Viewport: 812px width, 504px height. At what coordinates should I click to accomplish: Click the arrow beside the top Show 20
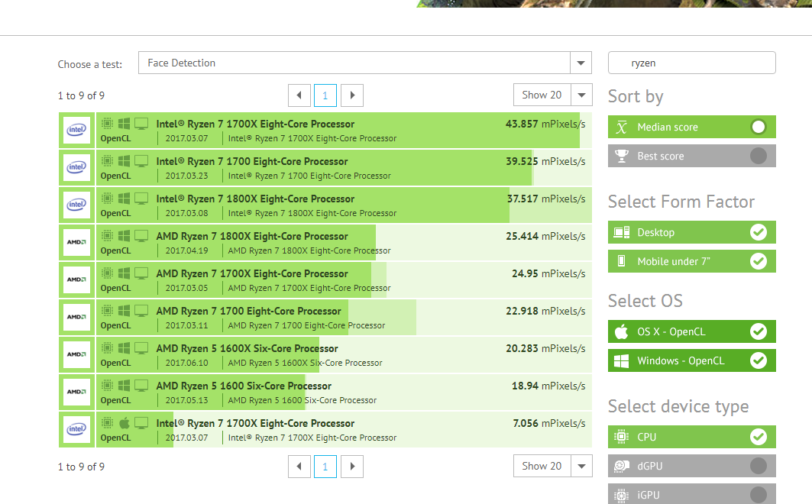point(581,95)
